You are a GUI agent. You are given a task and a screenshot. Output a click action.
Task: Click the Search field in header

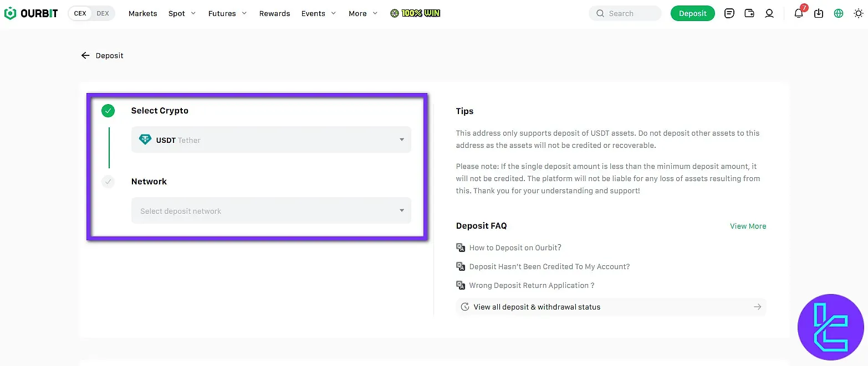pos(625,13)
